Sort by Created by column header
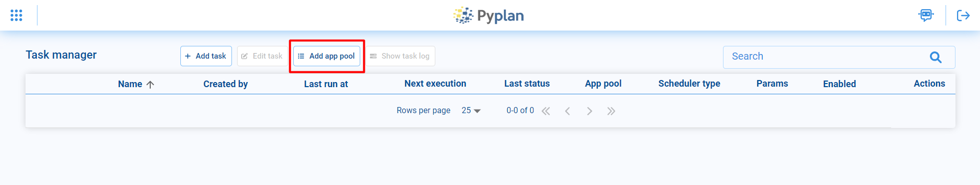The image size is (980, 185). click(225, 84)
